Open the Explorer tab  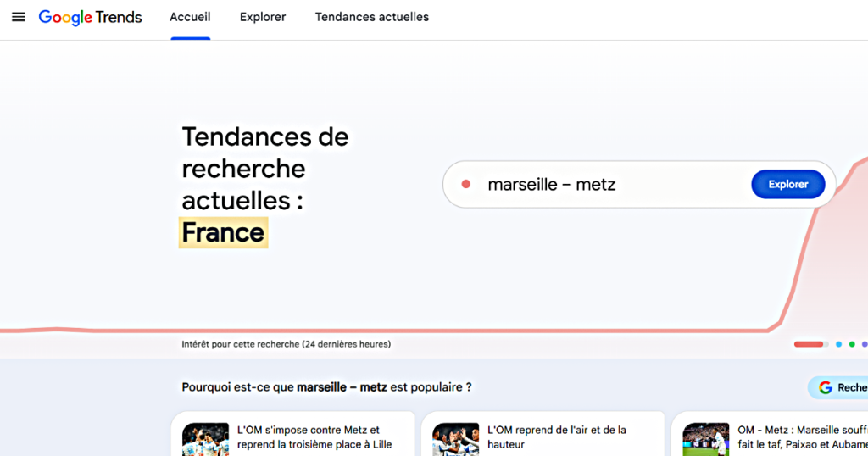point(263,17)
